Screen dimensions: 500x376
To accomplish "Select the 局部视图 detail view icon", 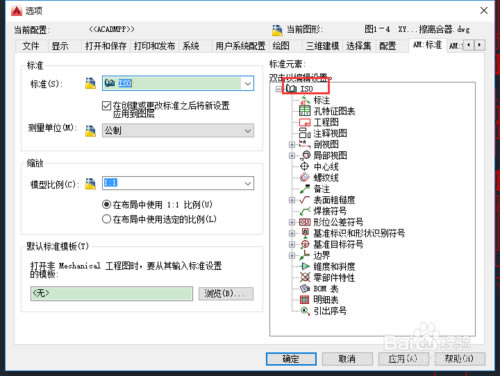I will tap(305, 155).
